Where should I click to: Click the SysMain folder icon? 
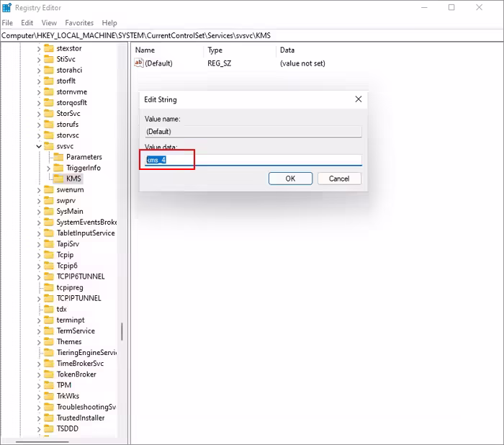(48, 211)
